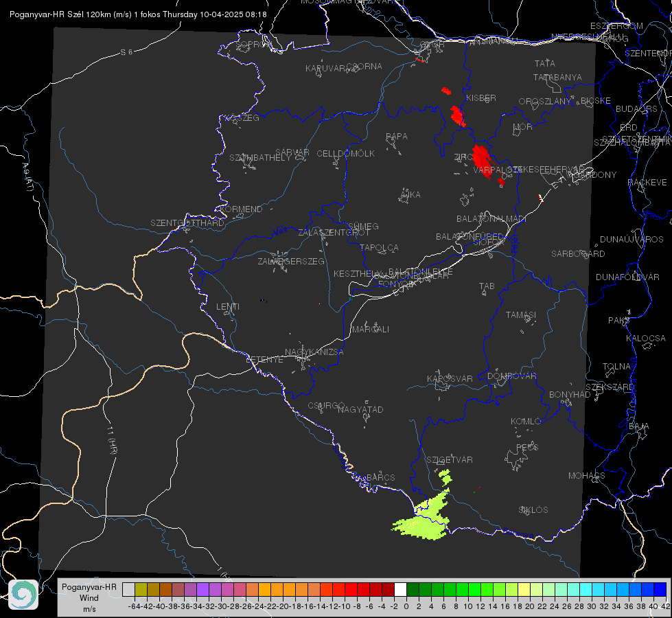Click the TAB city label
This screenshot has width=672, height=618.
pos(487,286)
